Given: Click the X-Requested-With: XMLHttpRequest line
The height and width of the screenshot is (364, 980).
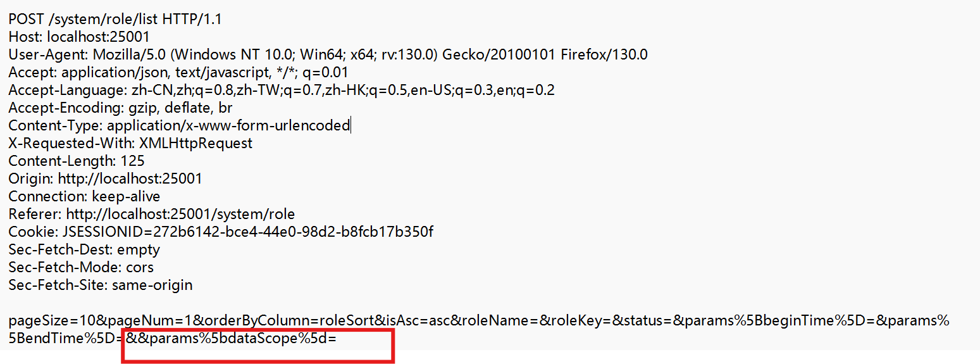Looking at the screenshot, I should [130, 144].
